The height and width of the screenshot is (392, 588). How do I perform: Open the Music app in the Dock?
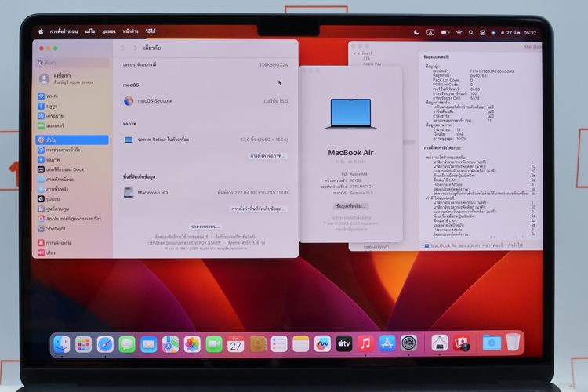[365, 344]
